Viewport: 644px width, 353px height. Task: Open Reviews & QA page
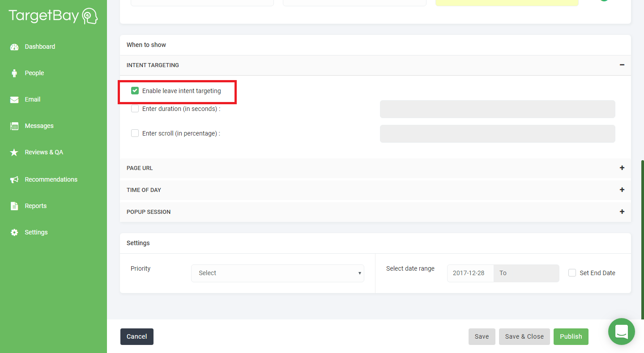point(44,152)
